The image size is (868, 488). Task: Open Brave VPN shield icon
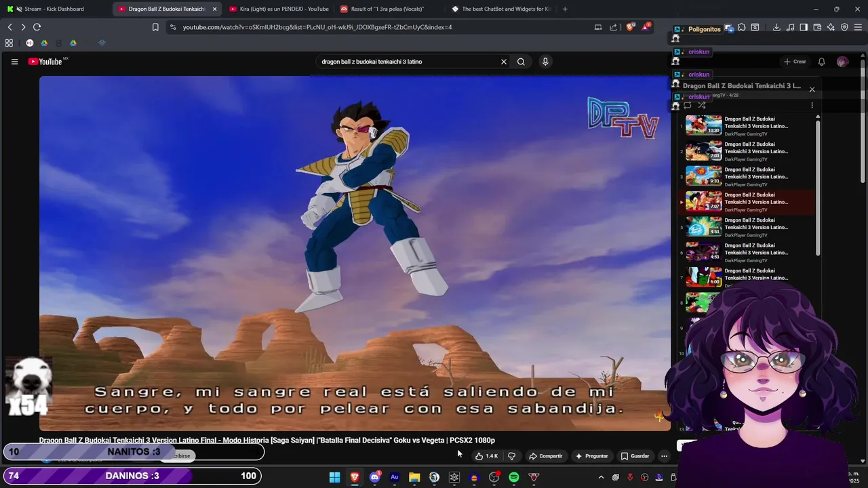(844, 27)
